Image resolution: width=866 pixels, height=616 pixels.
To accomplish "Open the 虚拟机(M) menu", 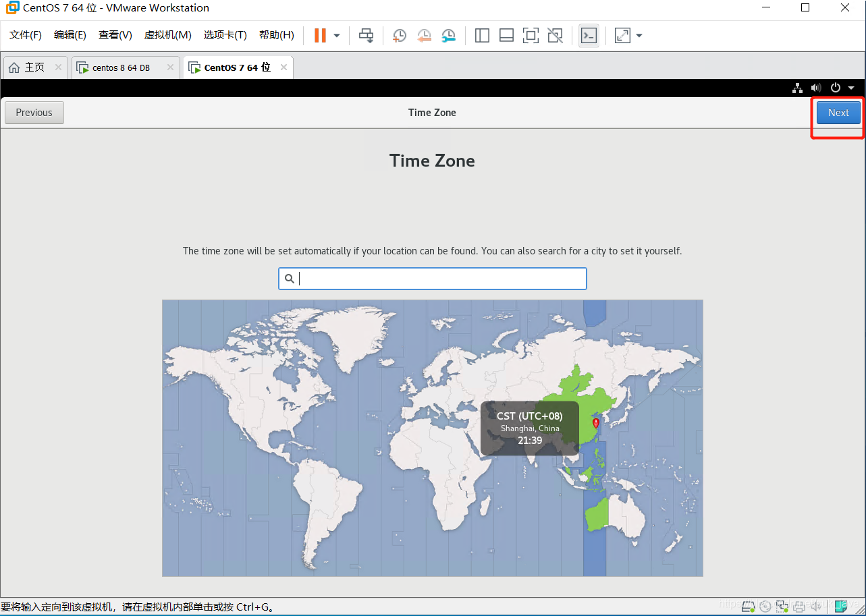I will tap(168, 35).
